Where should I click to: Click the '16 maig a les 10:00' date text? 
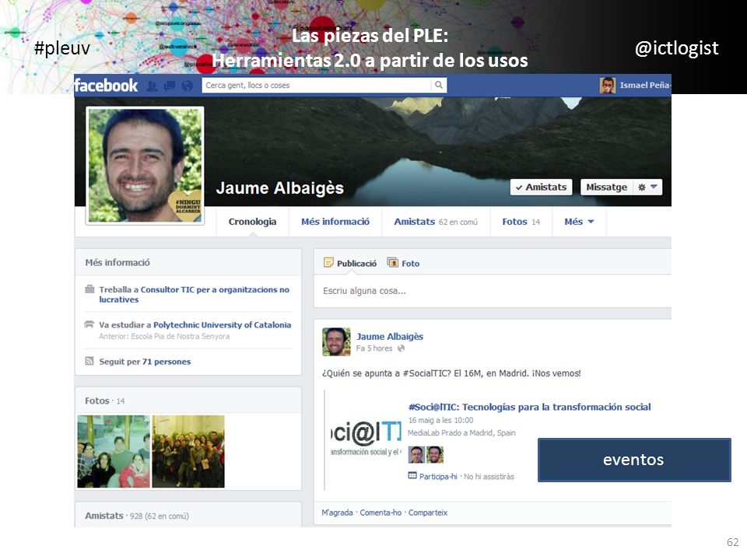tap(440, 420)
